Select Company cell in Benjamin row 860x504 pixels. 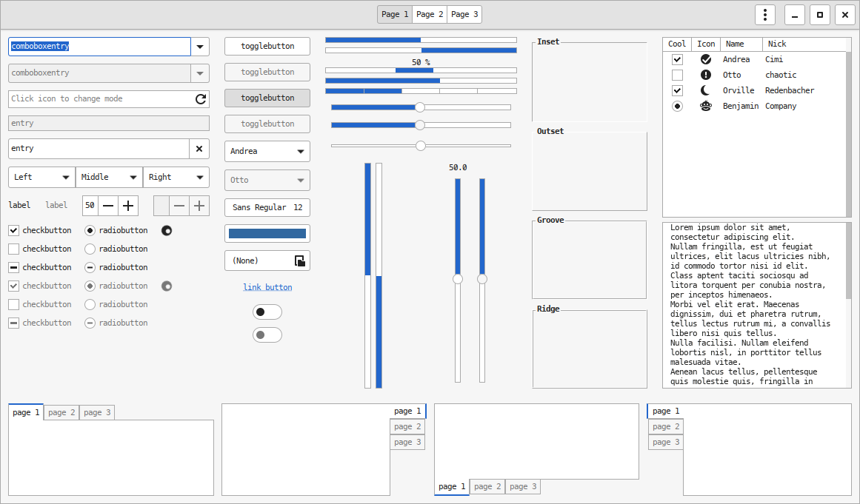click(781, 107)
